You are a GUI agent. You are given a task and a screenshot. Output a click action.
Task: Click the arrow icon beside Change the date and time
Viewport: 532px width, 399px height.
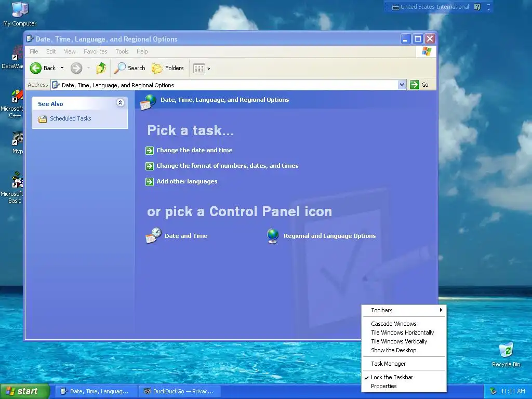click(150, 150)
